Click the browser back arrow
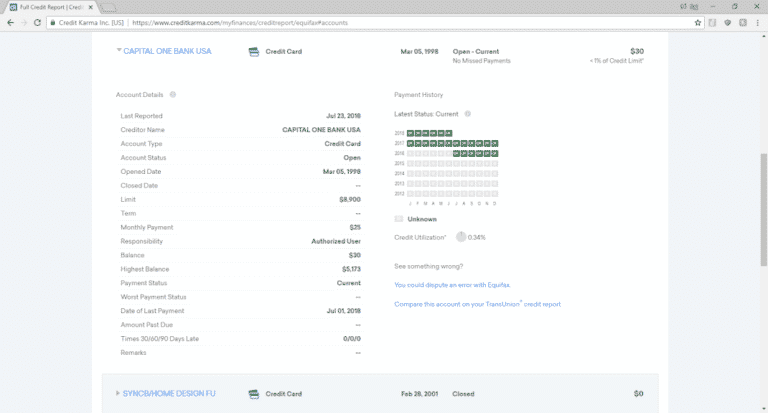Viewport: 768px width, 413px height. [x=10, y=21]
